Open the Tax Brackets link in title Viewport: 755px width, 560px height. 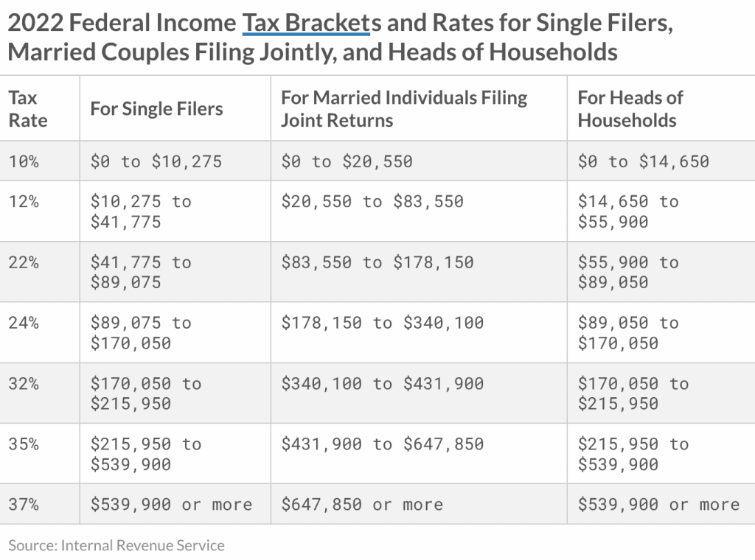(x=306, y=24)
